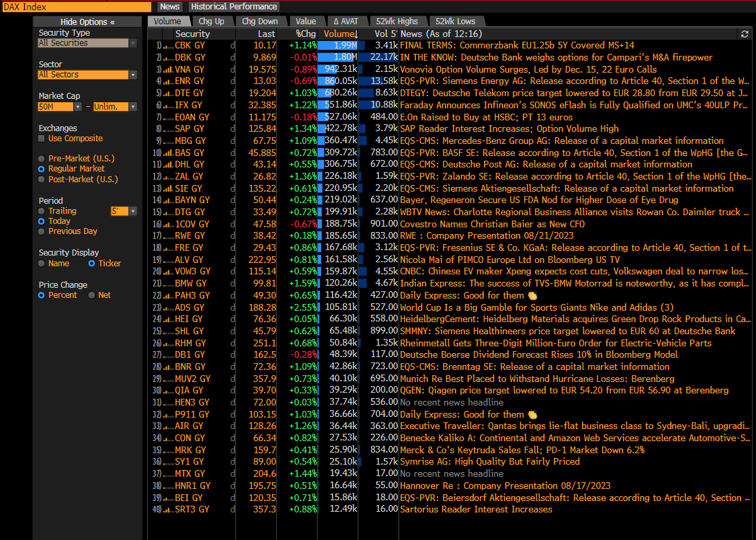Viewport: 756px width, 540px height.
Task: Switch to the Volume tab
Action: tap(167, 22)
